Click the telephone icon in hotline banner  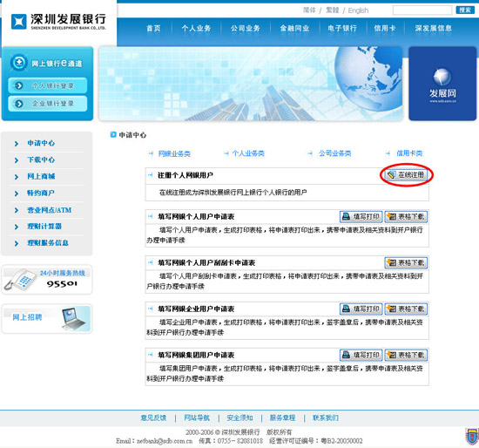[x=20, y=280]
